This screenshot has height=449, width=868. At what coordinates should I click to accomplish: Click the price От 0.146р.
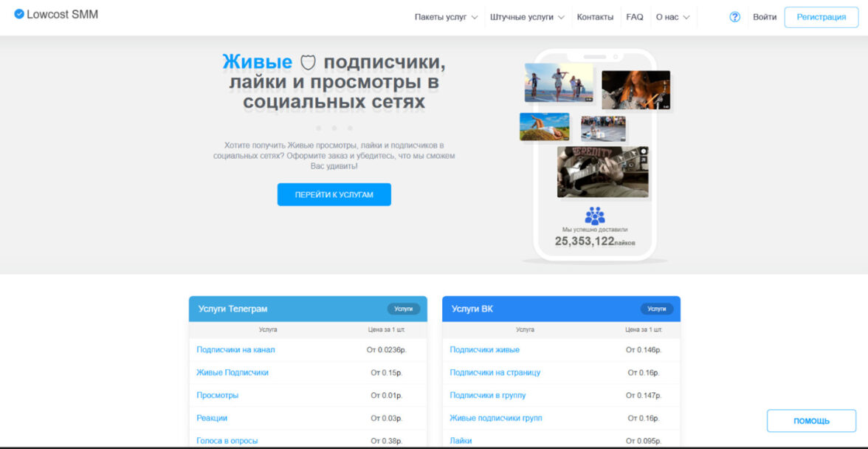click(x=644, y=350)
